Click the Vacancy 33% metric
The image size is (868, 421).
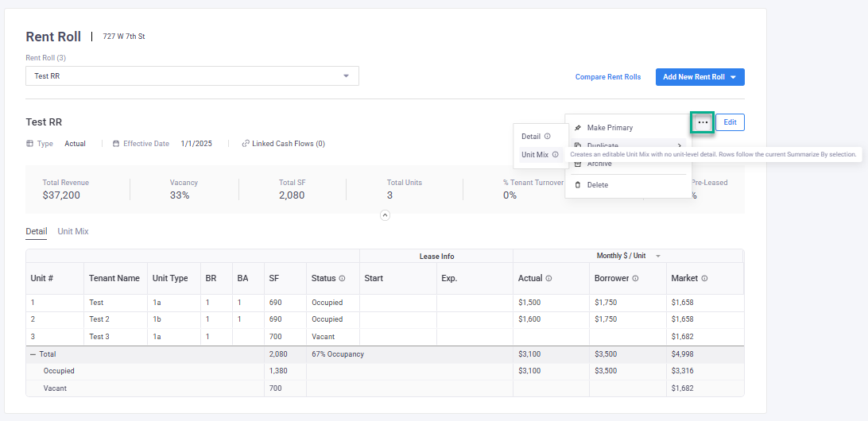pos(184,189)
